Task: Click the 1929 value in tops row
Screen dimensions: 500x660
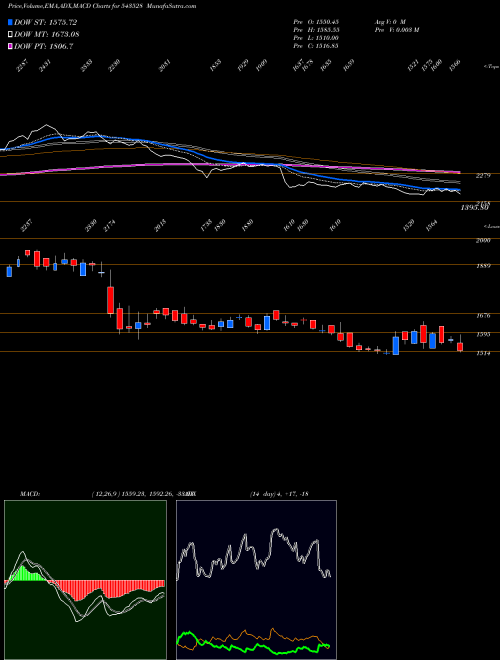Action: pos(243,66)
